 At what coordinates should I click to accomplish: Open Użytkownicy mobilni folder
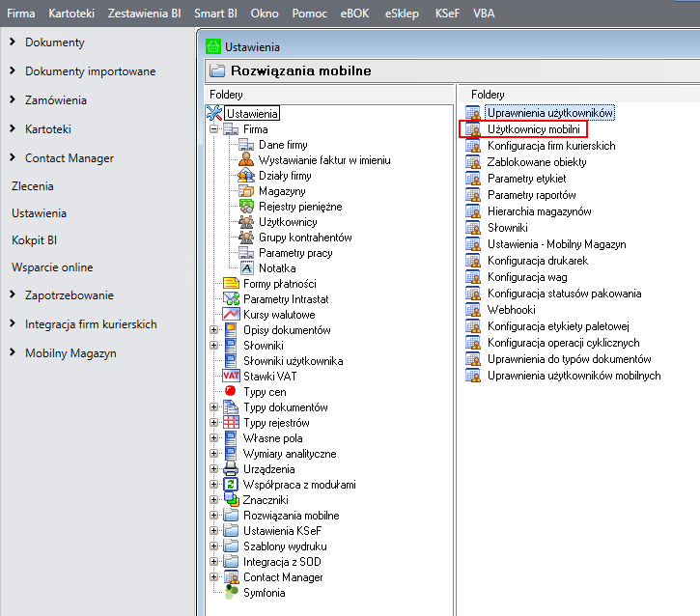coord(532,129)
